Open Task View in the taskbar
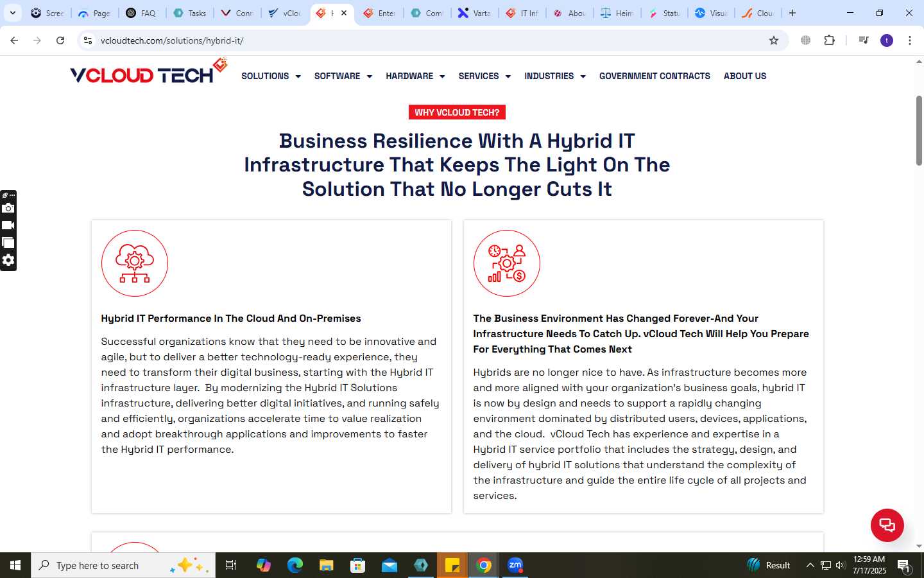The image size is (924, 578). [x=231, y=565]
